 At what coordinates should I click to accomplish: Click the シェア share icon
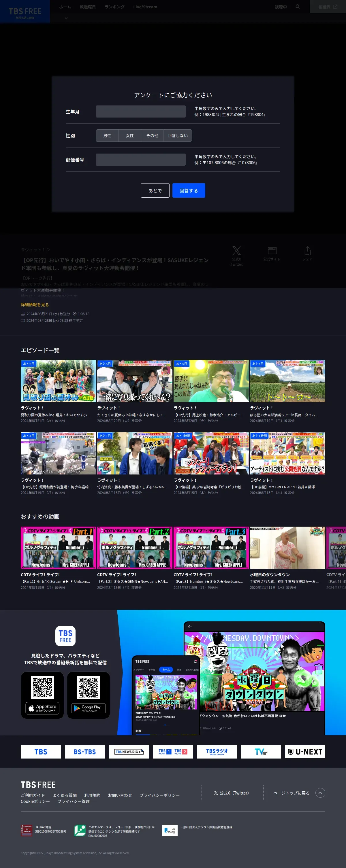coord(307,254)
